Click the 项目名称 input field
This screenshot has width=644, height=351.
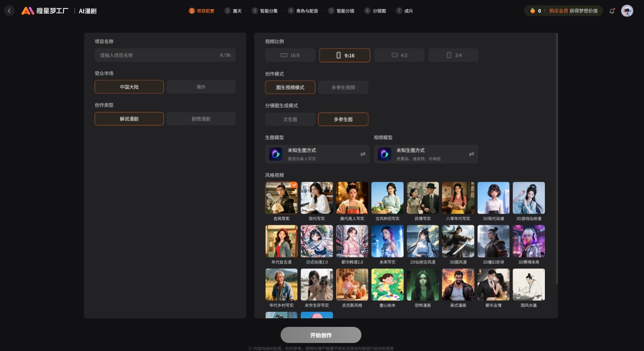click(x=165, y=55)
